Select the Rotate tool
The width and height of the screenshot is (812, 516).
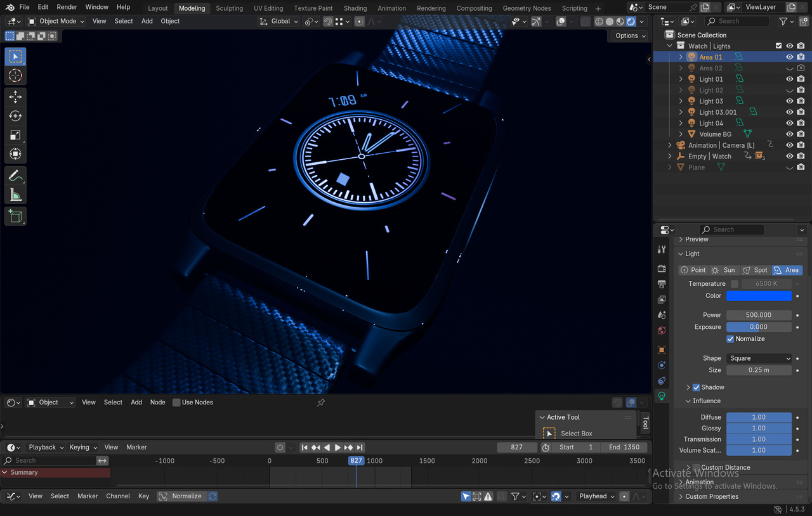[x=15, y=116]
